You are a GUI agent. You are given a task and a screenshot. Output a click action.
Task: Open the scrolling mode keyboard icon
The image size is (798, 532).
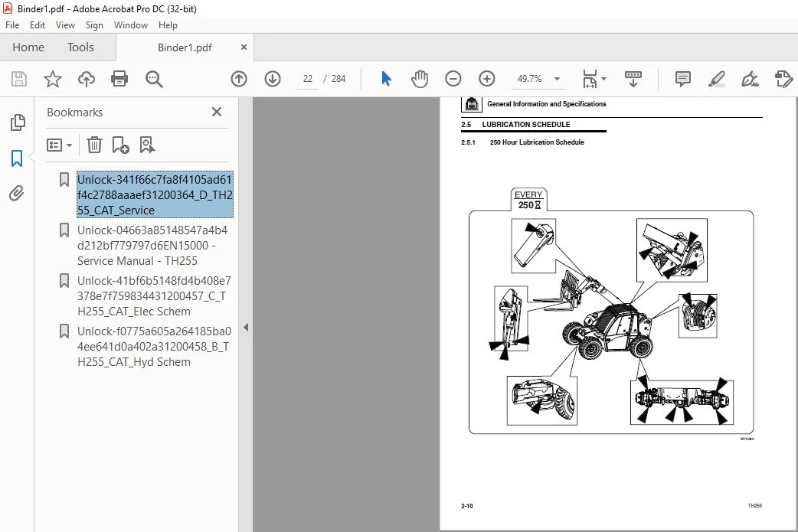pyautogui.click(x=633, y=79)
